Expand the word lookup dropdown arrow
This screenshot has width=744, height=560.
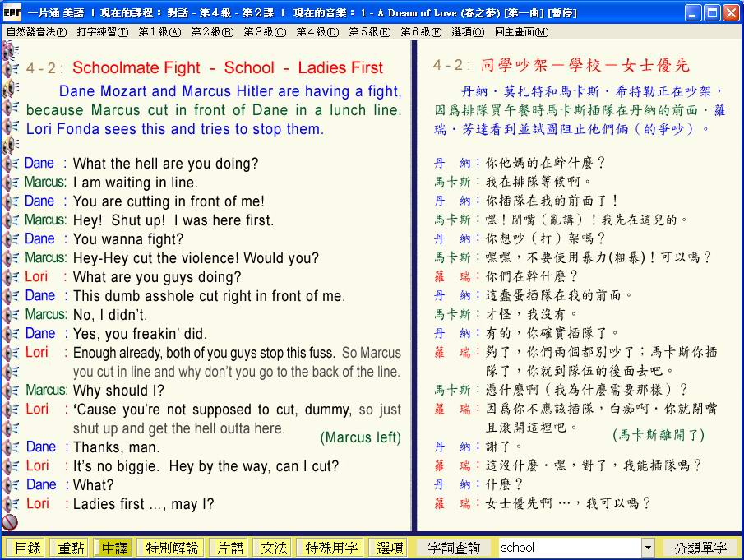point(648,548)
